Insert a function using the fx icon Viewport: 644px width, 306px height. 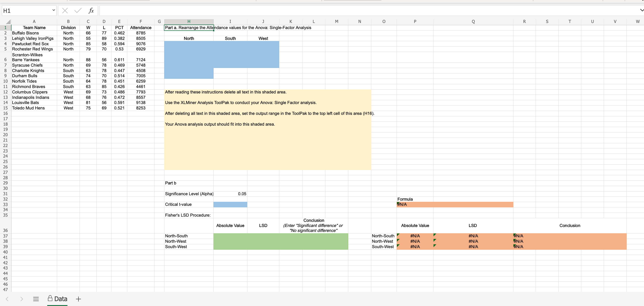[91, 11]
